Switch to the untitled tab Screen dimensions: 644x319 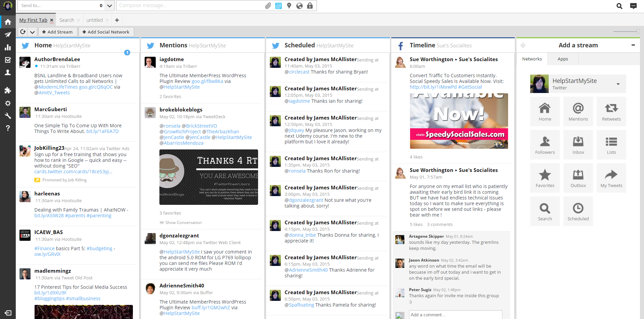pos(95,20)
